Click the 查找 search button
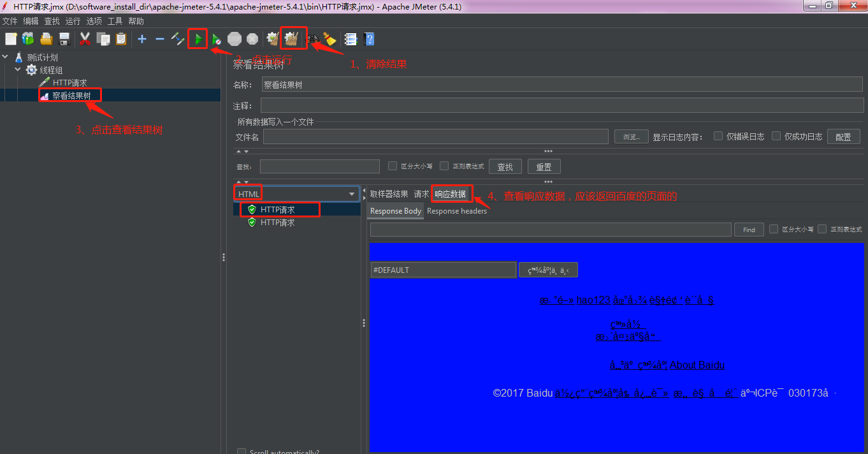868x454 pixels. coord(505,166)
